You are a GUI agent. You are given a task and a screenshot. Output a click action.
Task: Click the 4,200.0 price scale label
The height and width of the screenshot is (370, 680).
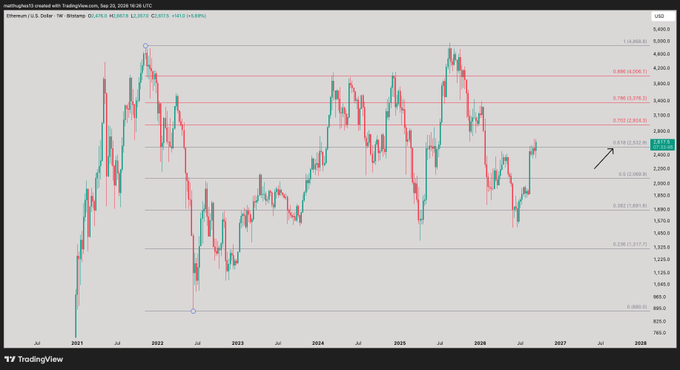click(662, 68)
